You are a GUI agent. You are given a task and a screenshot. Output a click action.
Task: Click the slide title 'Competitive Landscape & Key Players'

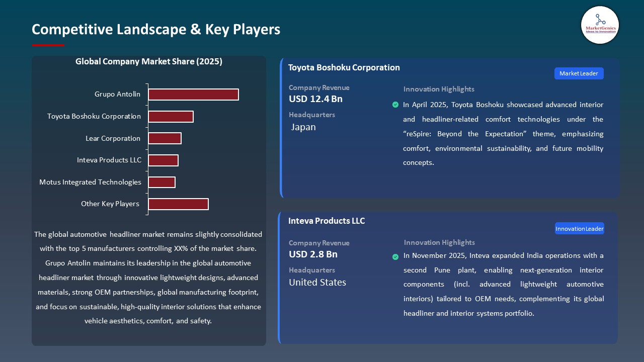[x=156, y=30]
